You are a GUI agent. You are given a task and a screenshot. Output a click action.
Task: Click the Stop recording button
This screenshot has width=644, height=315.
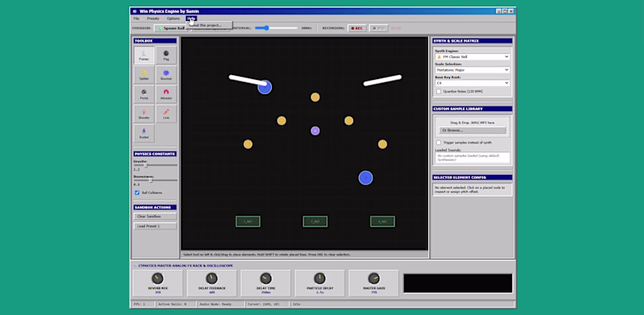pyautogui.click(x=378, y=28)
